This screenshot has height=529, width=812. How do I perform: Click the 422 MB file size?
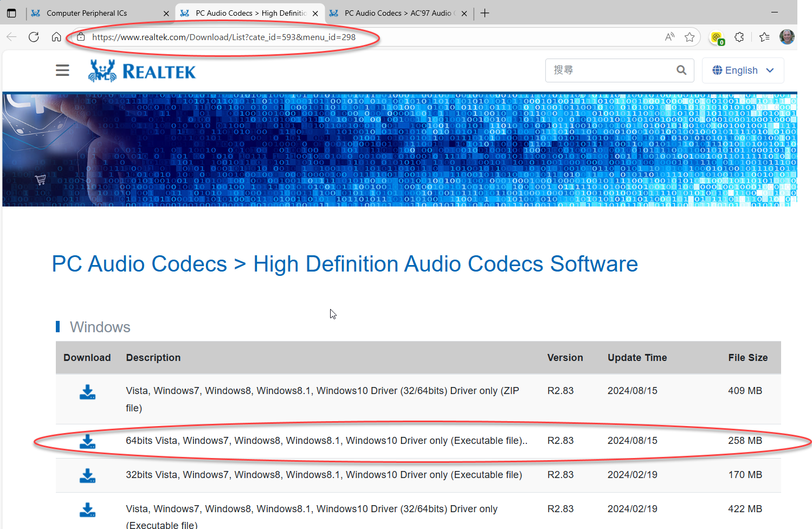745,509
